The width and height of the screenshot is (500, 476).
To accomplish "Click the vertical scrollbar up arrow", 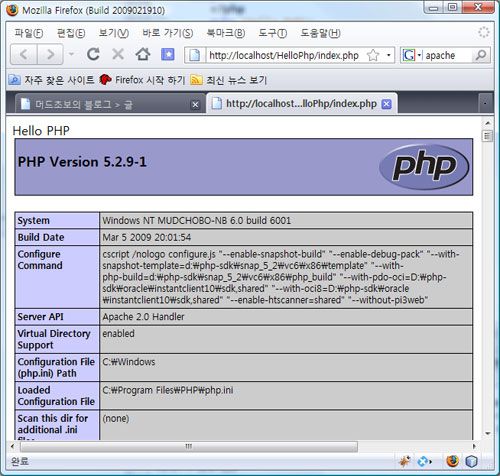I will (488, 123).
